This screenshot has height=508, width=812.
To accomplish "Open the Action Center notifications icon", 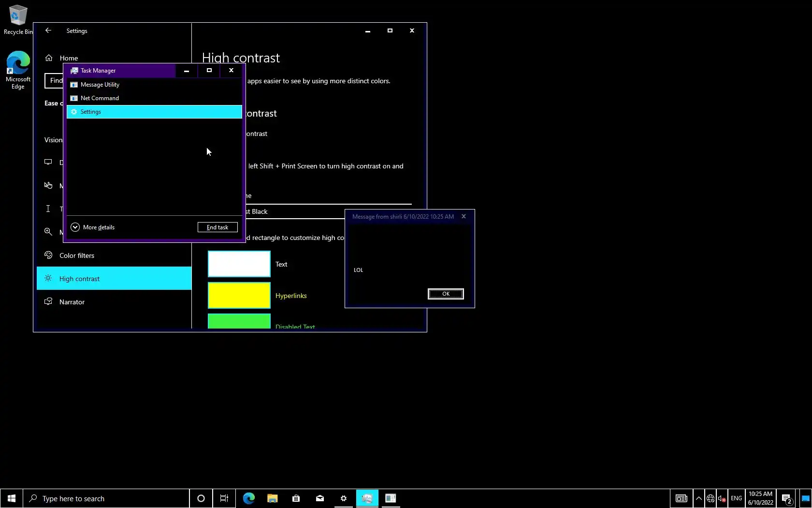I will click(x=787, y=498).
